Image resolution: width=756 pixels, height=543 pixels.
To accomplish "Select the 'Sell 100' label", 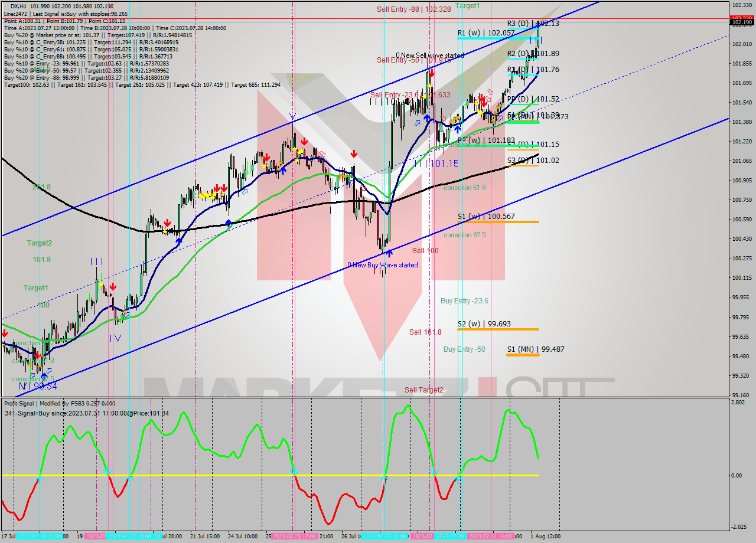I will (425, 250).
